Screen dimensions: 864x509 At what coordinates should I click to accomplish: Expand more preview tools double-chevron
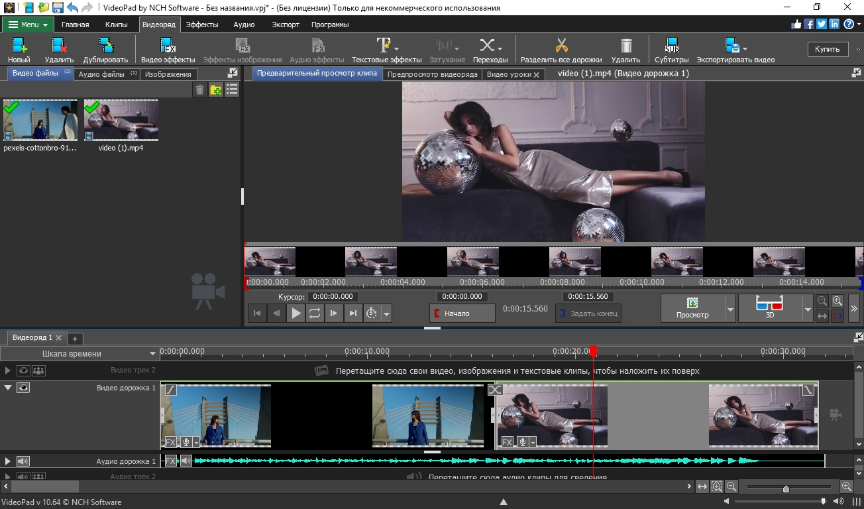pos(854,308)
